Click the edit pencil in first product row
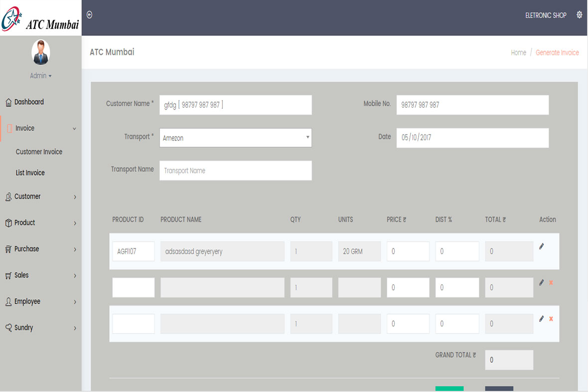The image size is (588, 392). (542, 246)
